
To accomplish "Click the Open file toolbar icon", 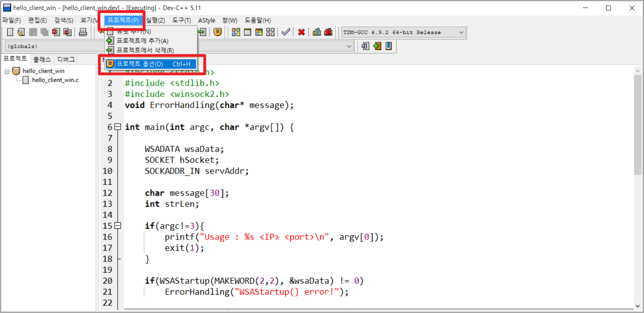I will (21, 32).
